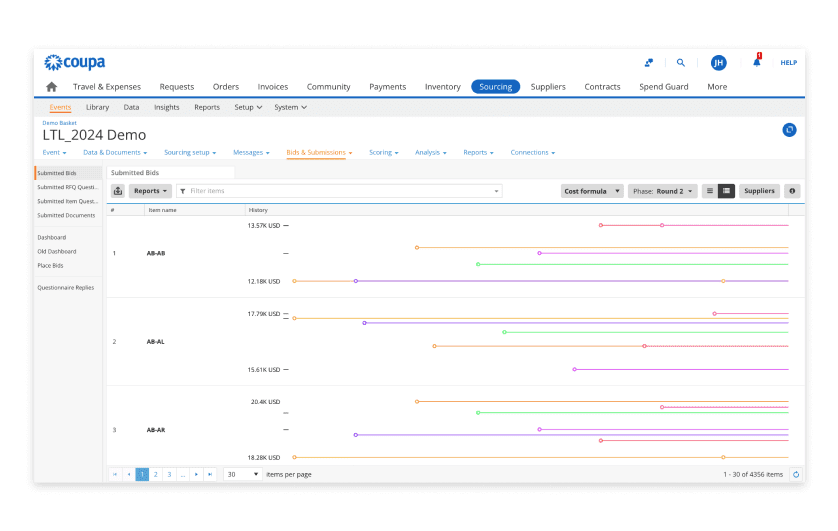Open the Data & Documents dropdown menu
The image size is (838, 531).
click(x=115, y=152)
